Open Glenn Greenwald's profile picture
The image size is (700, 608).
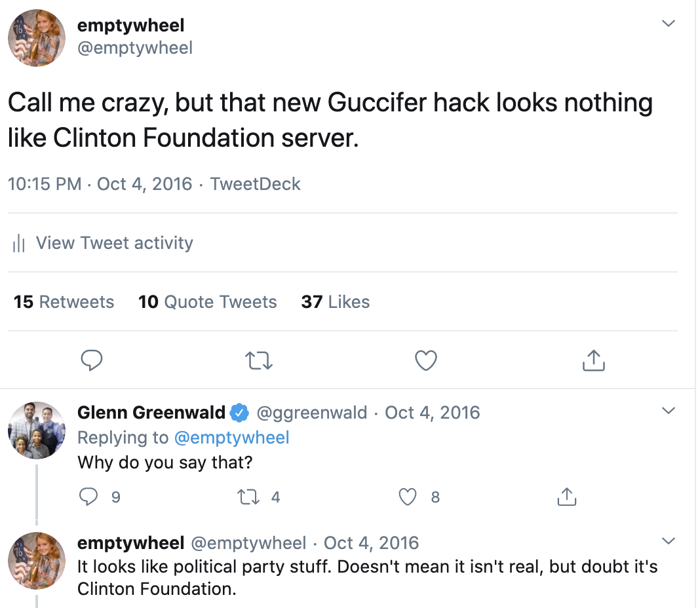[x=37, y=430]
